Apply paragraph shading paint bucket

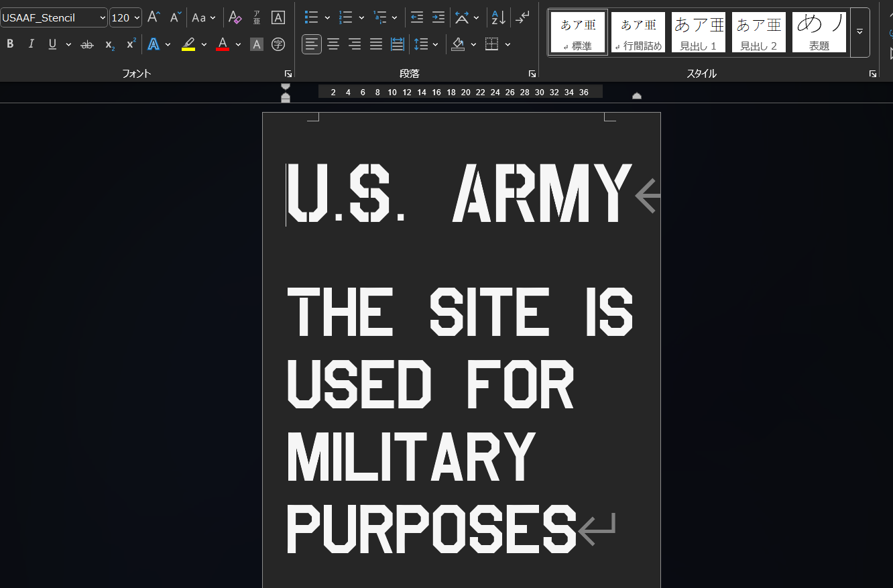click(458, 44)
